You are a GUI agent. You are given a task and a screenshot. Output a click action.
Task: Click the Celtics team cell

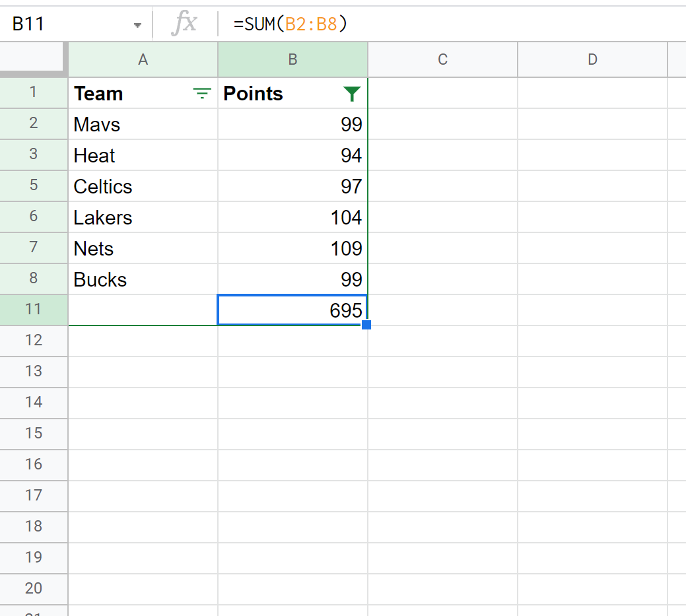pos(143,186)
